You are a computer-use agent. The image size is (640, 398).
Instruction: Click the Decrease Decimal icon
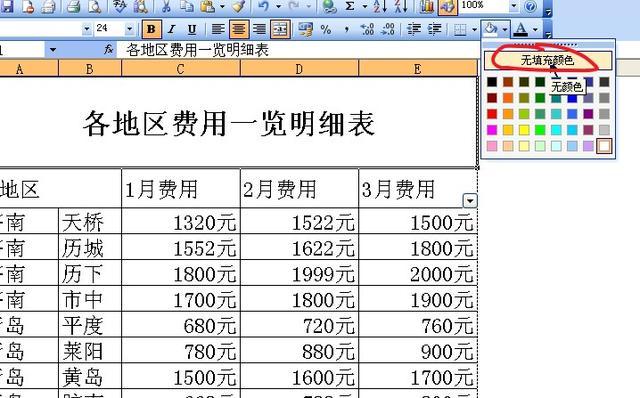click(388, 29)
